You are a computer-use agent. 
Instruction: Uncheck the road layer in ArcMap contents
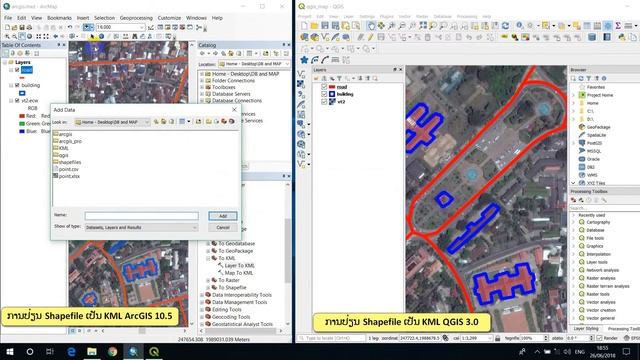click(x=17, y=70)
